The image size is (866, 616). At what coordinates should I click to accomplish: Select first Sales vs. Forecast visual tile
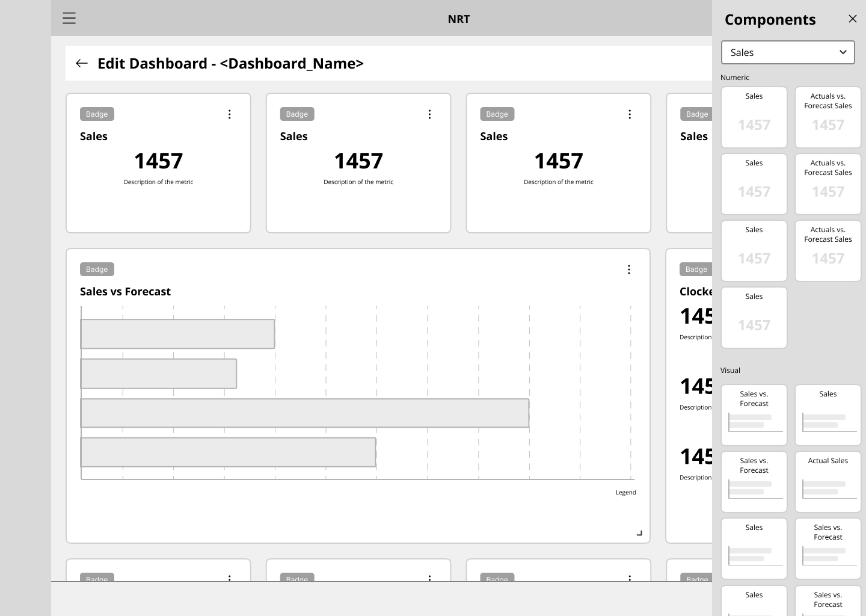coord(754,415)
